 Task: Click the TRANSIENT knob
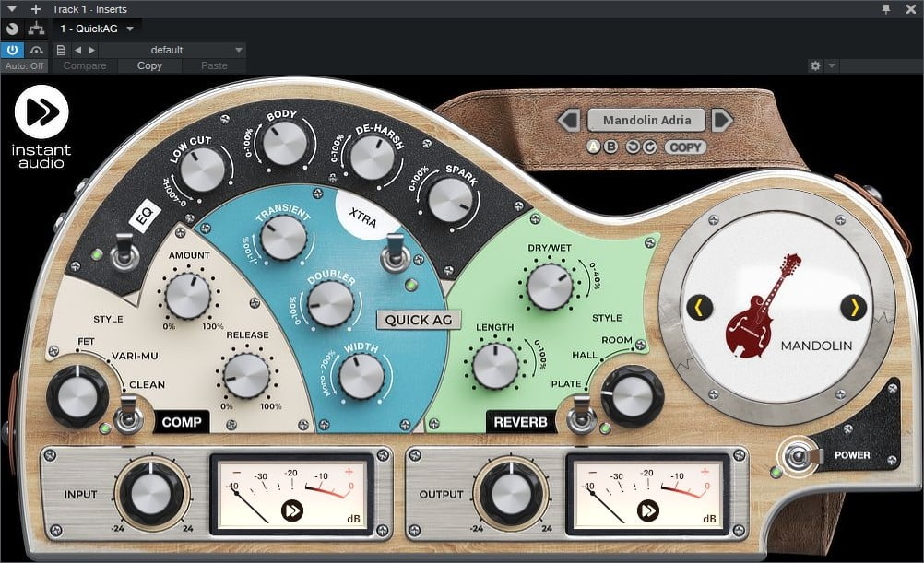click(x=283, y=238)
